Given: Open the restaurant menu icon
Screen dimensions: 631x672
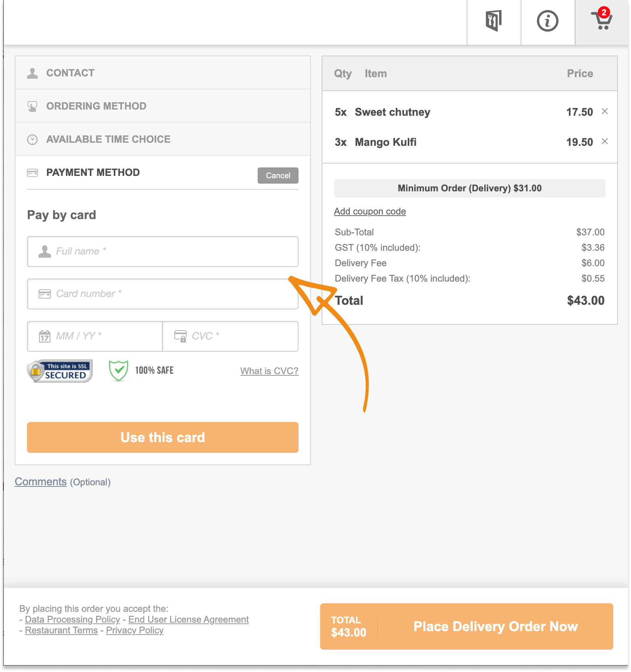Looking at the screenshot, I should pos(494,21).
